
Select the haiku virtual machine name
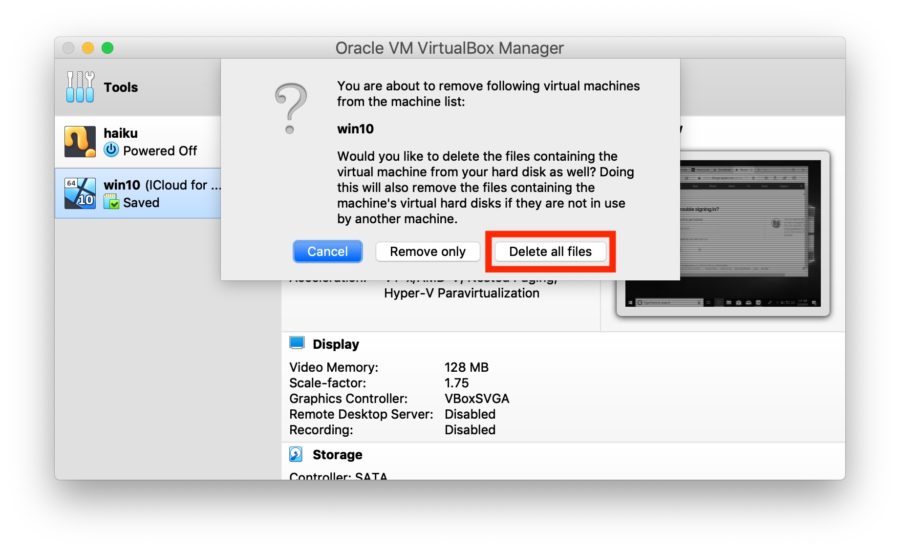pos(121,133)
